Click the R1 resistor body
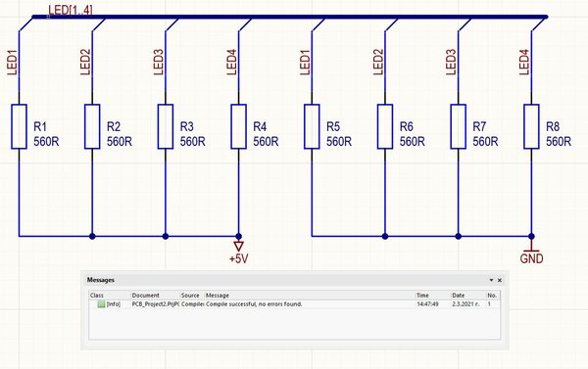588x369 pixels. [x=19, y=126]
